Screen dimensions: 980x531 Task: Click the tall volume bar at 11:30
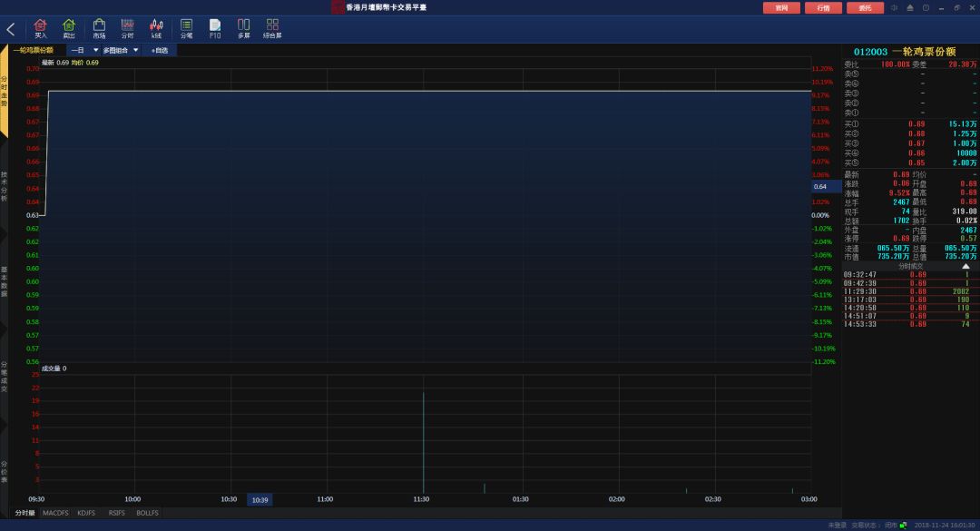point(423,443)
